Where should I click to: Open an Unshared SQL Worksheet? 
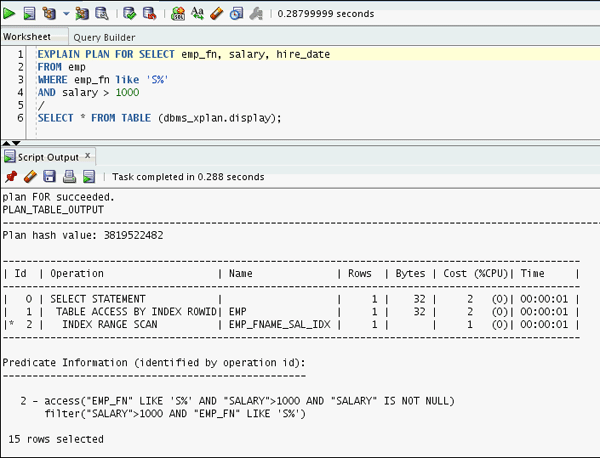(x=178, y=14)
